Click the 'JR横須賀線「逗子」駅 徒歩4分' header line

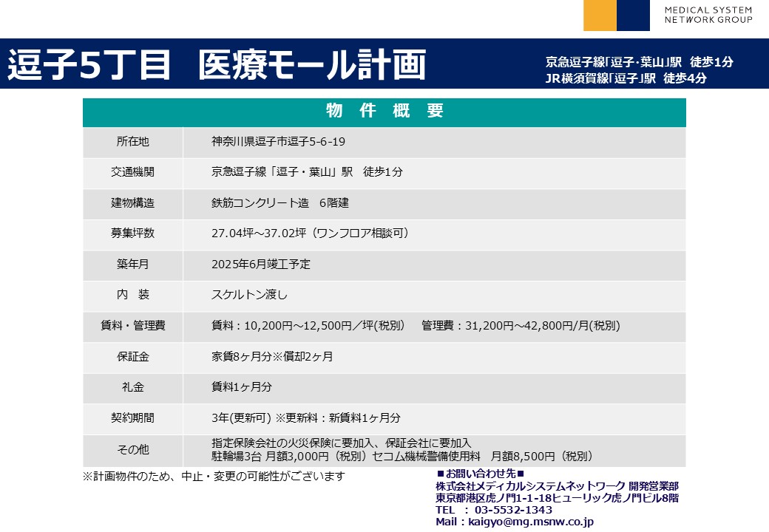626,78
